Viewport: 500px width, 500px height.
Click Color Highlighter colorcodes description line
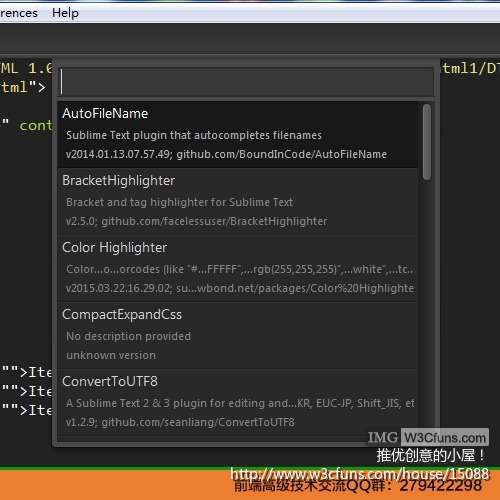click(239, 269)
